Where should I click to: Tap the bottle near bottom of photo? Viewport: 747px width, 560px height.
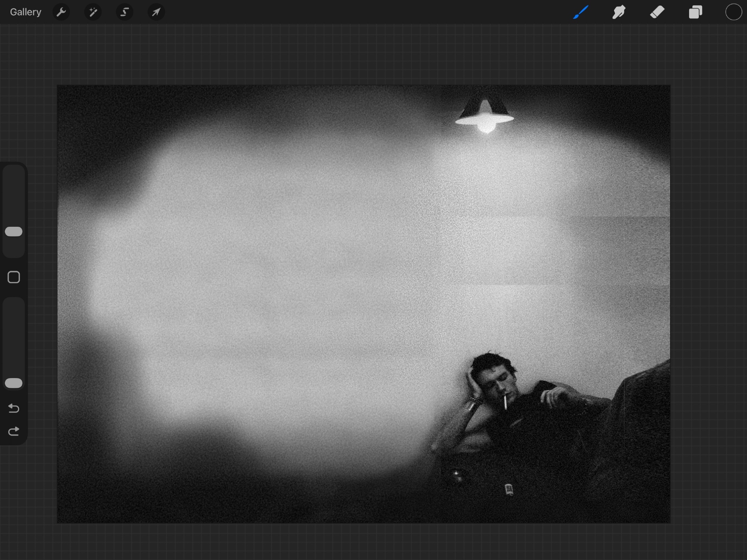click(x=509, y=489)
